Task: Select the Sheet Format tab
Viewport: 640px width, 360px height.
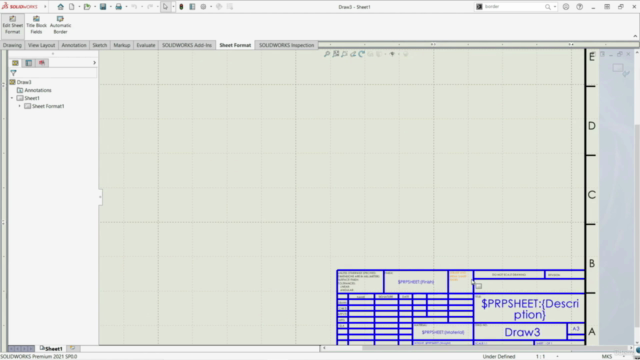Action: tap(235, 45)
